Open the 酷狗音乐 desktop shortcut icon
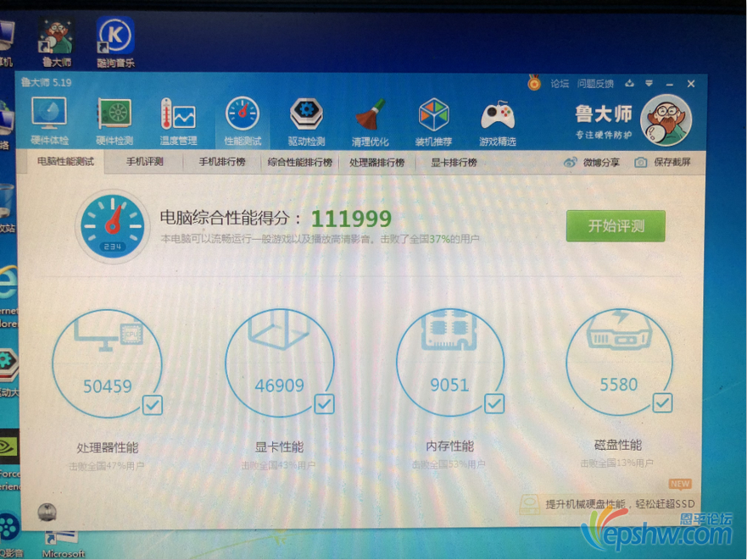 (115, 42)
